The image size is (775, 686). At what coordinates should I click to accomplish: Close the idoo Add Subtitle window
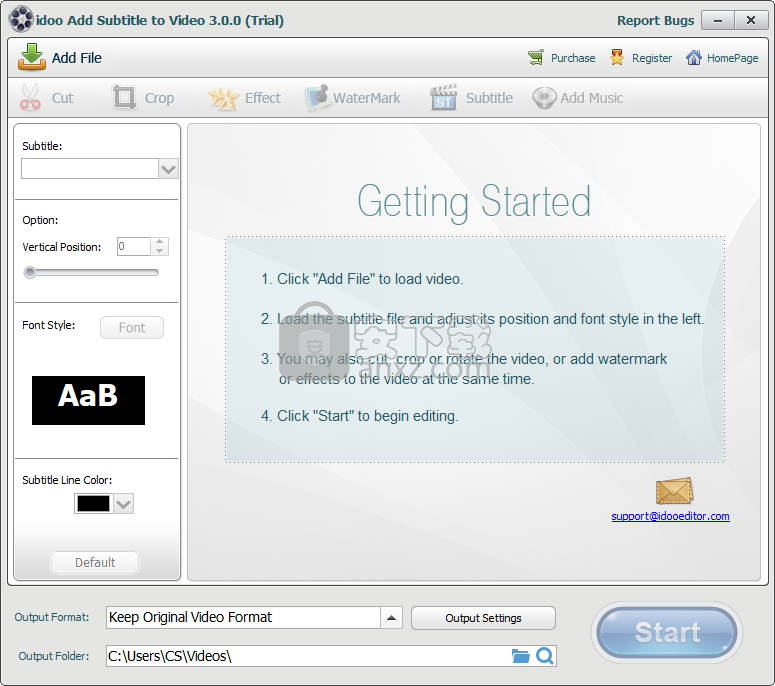[x=750, y=20]
